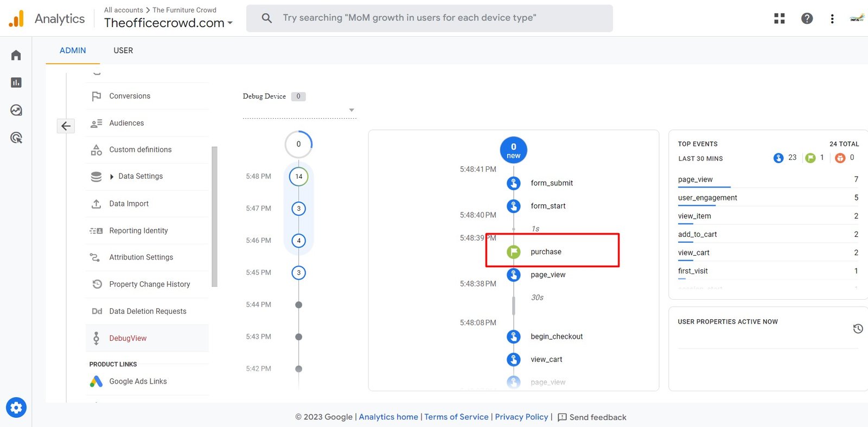Click the Send feedback link
This screenshot has width=868, height=427.
(x=598, y=417)
